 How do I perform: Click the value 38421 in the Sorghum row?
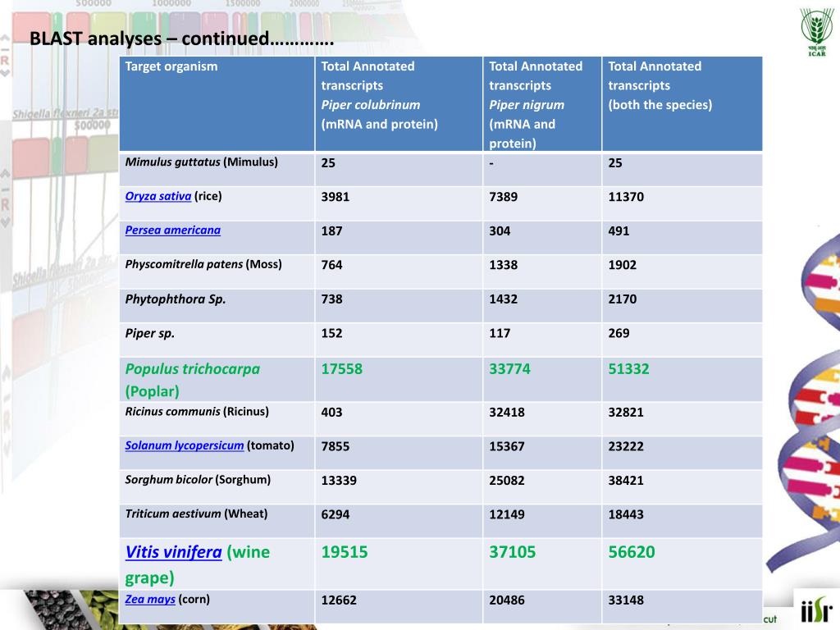click(626, 481)
